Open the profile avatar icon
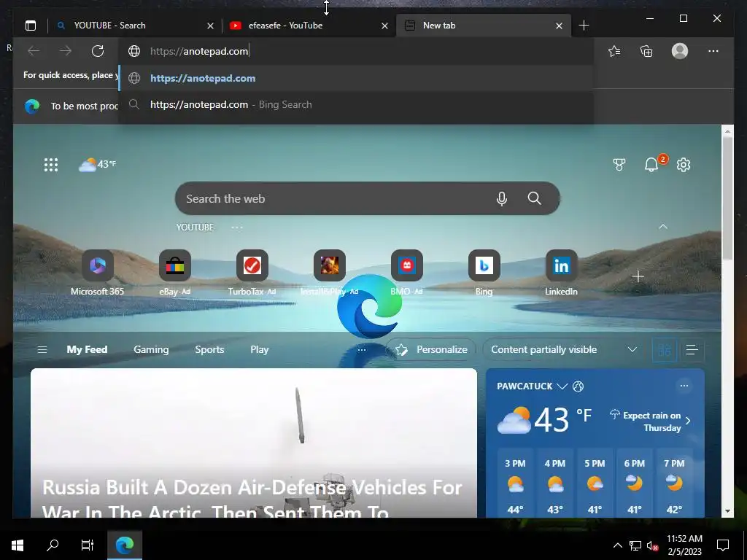 [680, 51]
